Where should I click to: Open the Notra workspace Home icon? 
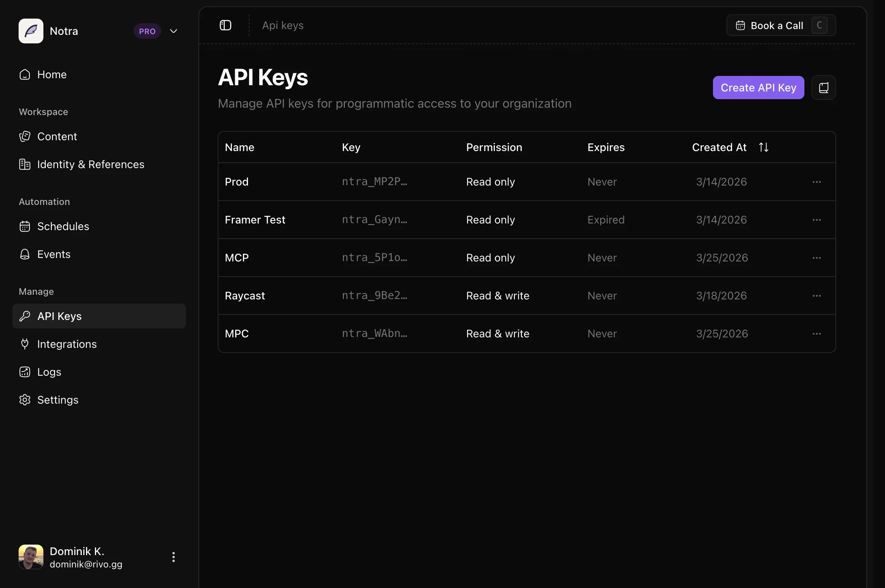[24, 74]
